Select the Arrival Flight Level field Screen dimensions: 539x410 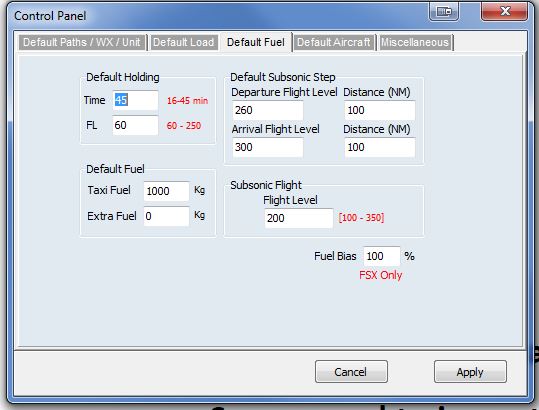pos(268,147)
